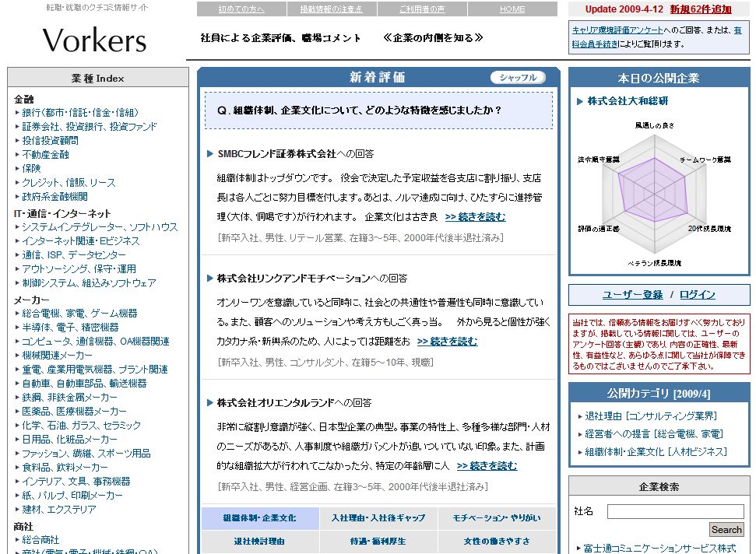
Task: Switch to 組織体制・企業文化 tab
Action: point(260,518)
